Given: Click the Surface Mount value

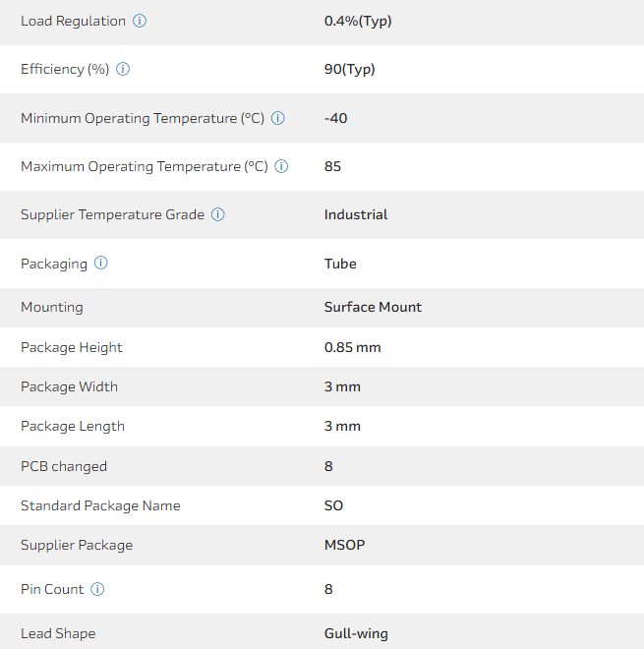Looking at the screenshot, I should pyautogui.click(x=373, y=307).
